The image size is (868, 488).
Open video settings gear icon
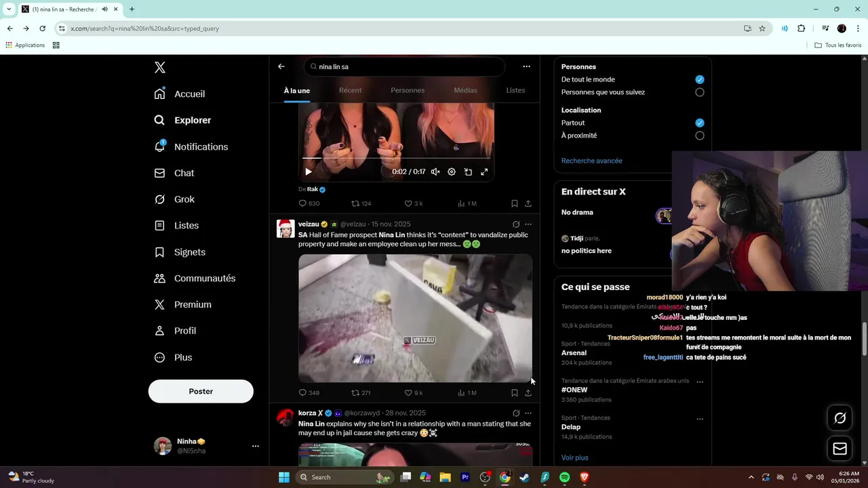click(x=452, y=172)
